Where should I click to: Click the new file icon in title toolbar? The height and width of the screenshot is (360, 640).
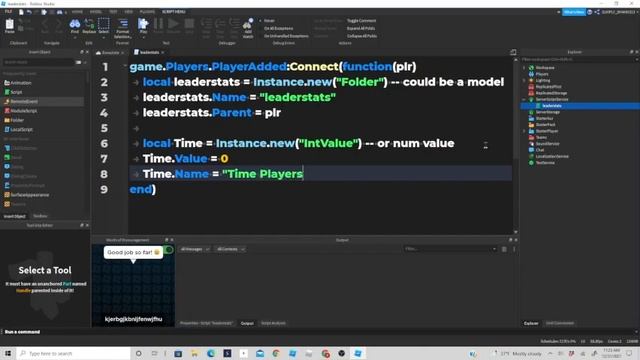pyautogui.click(x=21, y=12)
